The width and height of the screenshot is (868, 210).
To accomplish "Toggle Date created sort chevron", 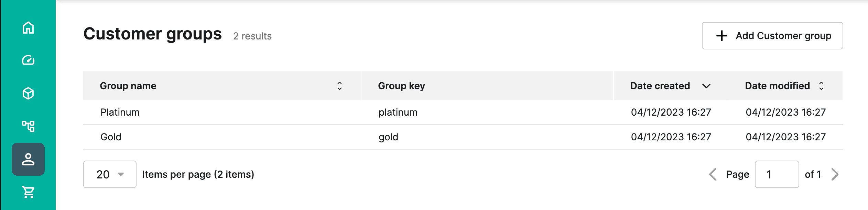I will pos(706,86).
